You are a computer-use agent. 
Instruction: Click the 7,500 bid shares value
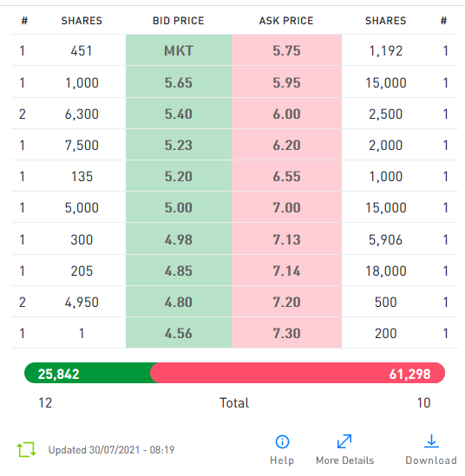click(82, 145)
